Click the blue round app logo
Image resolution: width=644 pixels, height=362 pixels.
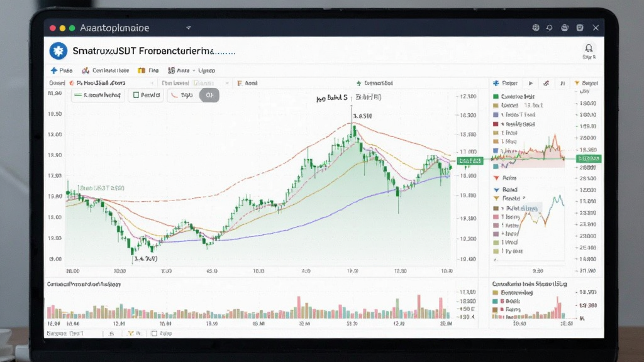pyautogui.click(x=58, y=51)
